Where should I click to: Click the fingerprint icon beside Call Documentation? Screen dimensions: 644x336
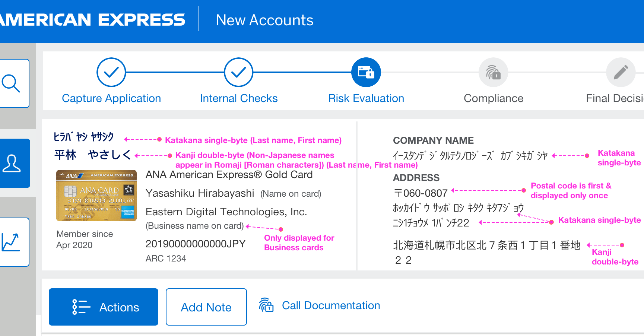pos(267,305)
